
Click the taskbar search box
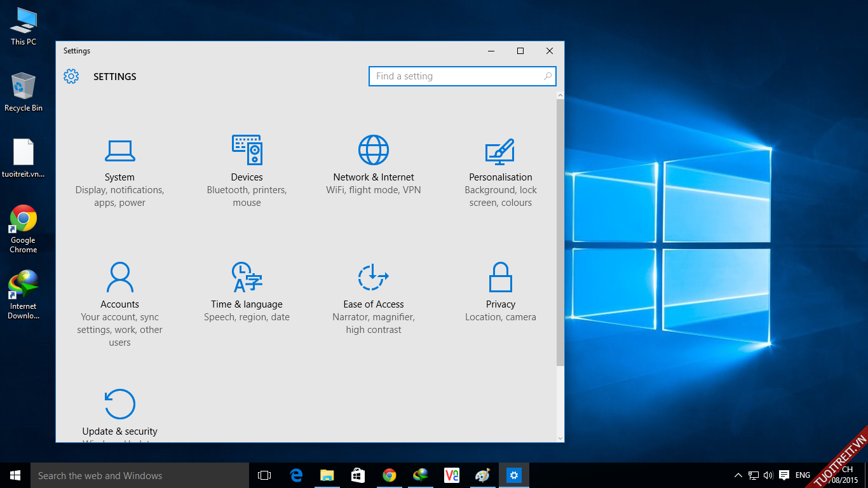tap(140, 475)
